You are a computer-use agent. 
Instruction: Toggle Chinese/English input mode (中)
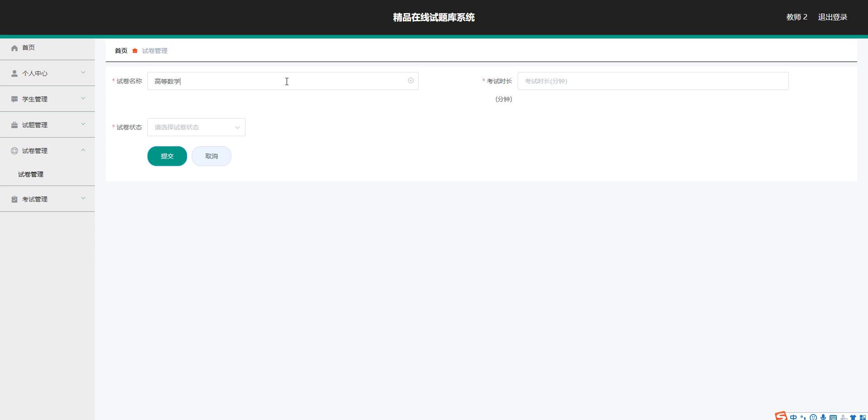click(793, 417)
